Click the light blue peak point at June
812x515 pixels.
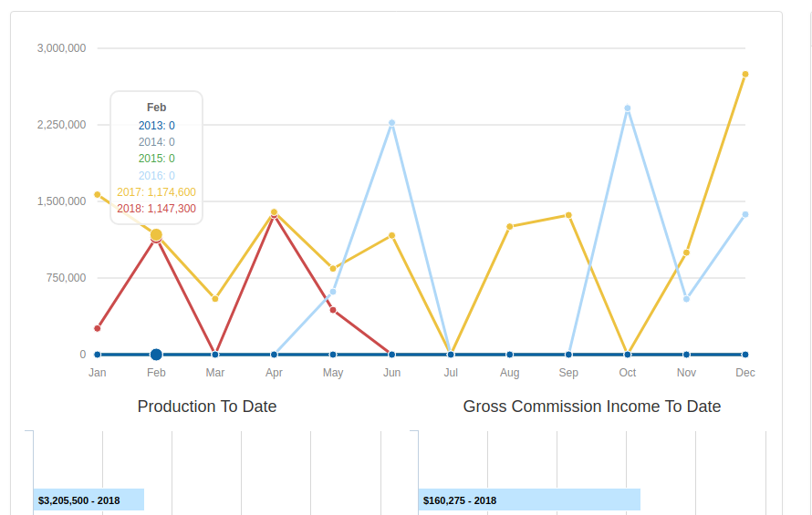[x=392, y=123]
